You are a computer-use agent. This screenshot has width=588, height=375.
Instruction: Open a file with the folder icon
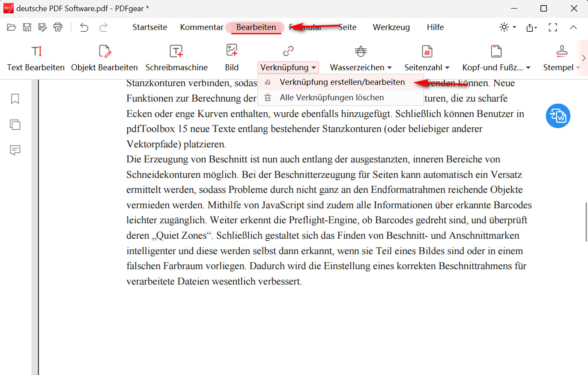coord(12,27)
